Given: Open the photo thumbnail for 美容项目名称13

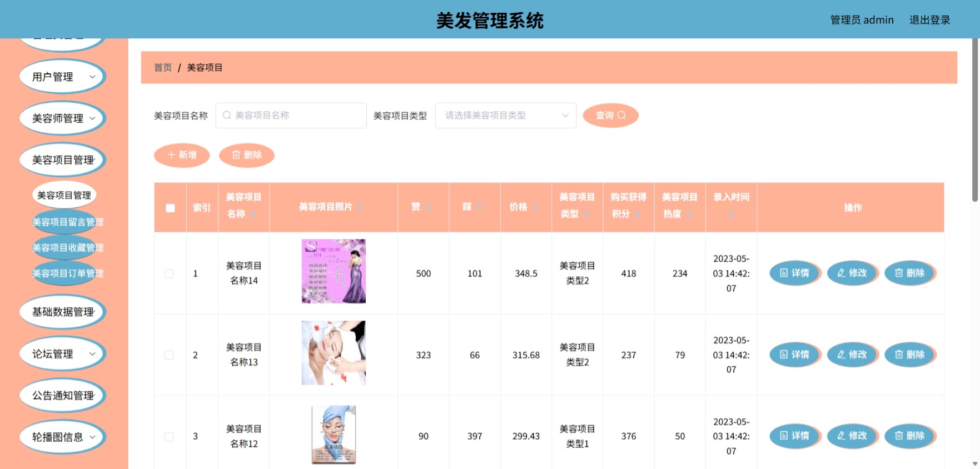Looking at the screenshot, I should click(x=334, y=353).
